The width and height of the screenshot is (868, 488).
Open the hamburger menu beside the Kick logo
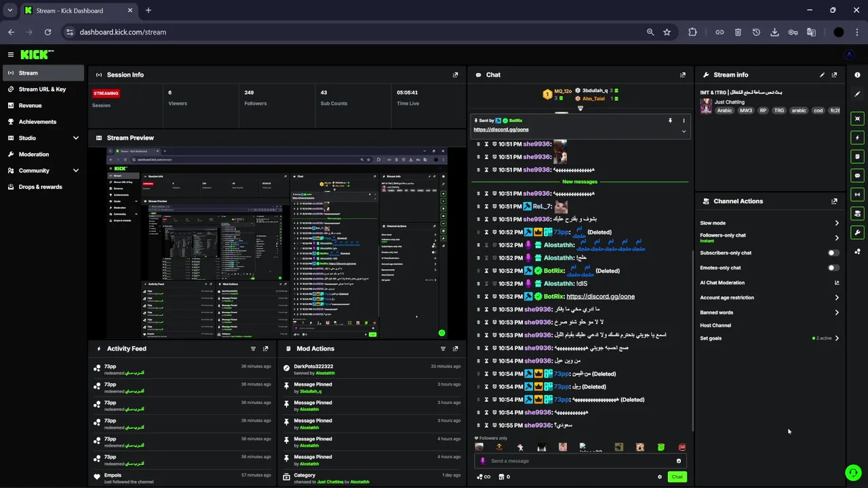tap(11, 54)
